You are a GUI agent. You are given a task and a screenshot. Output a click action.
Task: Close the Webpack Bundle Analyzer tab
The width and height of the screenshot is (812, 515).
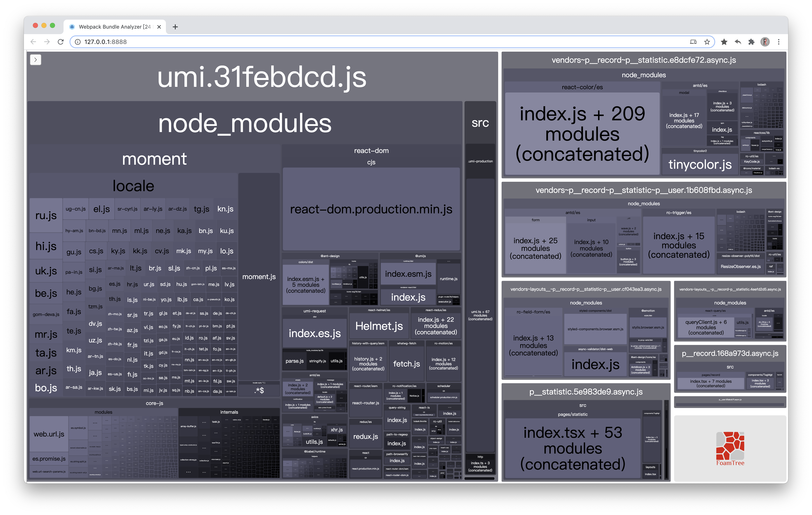point(159,27)
